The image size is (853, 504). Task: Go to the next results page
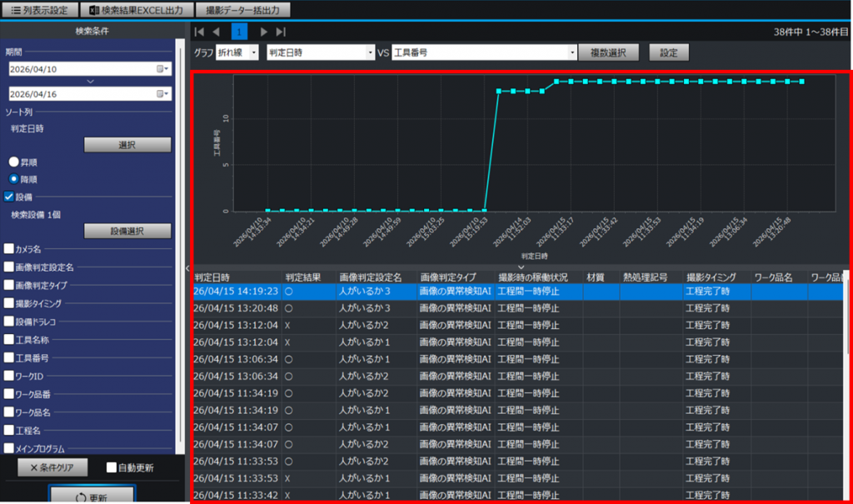point(264,32)
